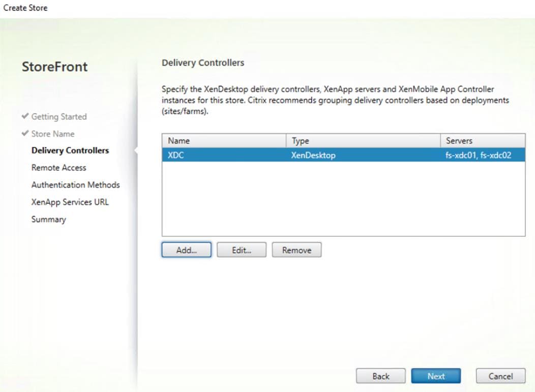
Task: Open the Authentication Methods step
Action: [x=75, y=185]
